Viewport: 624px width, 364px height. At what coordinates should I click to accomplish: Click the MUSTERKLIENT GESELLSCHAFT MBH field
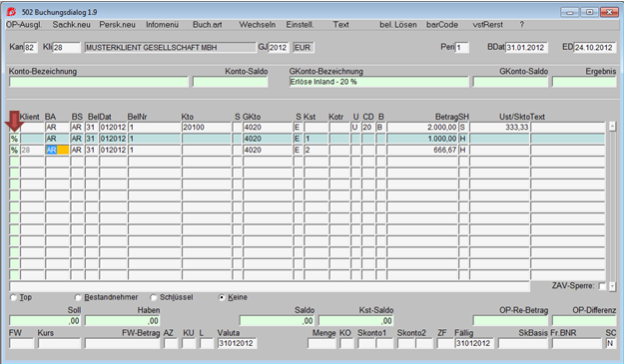click(x=171, y=48)
